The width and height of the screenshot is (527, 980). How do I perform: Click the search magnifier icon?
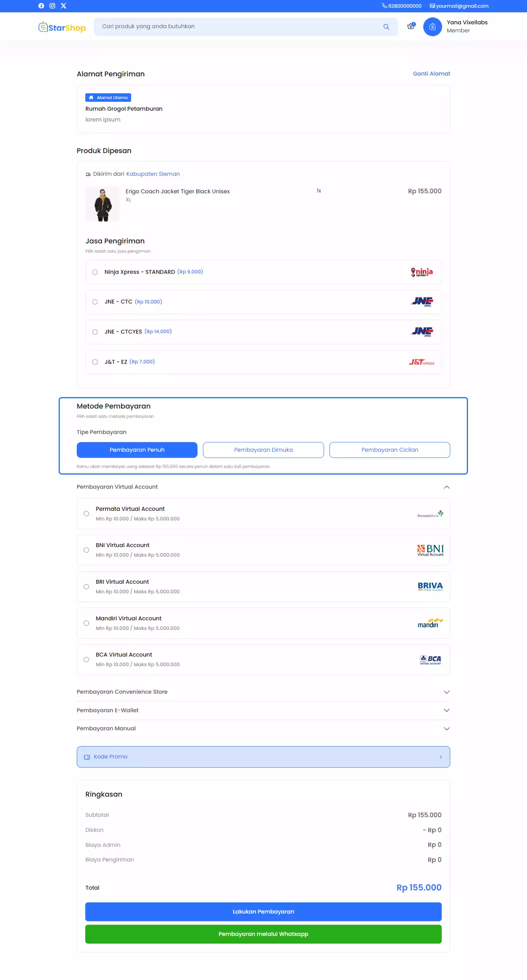tap(386, 27)
